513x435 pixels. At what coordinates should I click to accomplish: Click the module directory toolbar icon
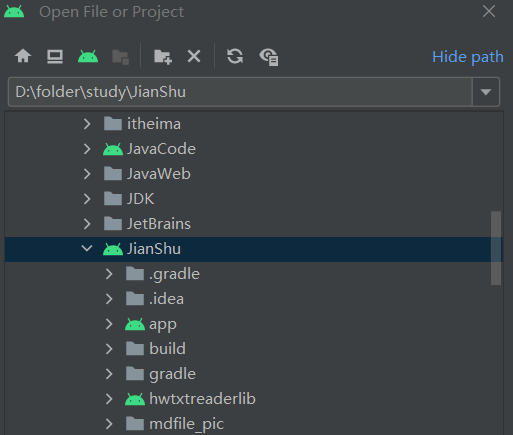120,57
